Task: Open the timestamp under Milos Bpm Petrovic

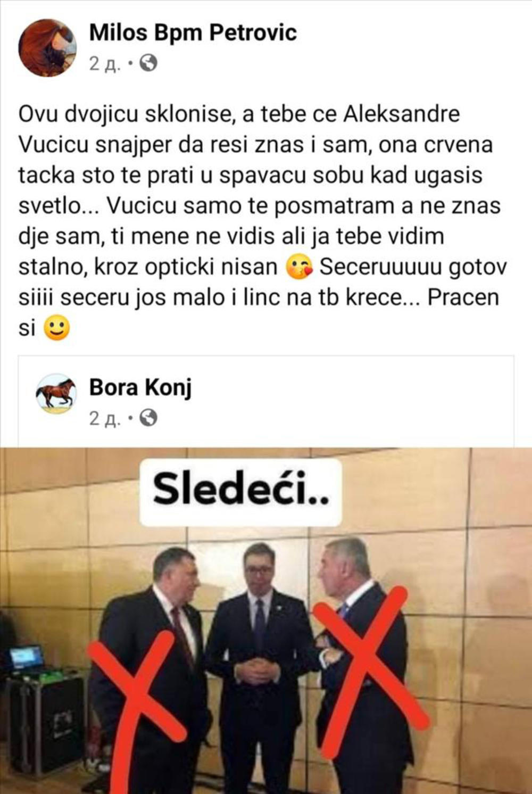Action: pyautogui.click(x=105, y=64)
